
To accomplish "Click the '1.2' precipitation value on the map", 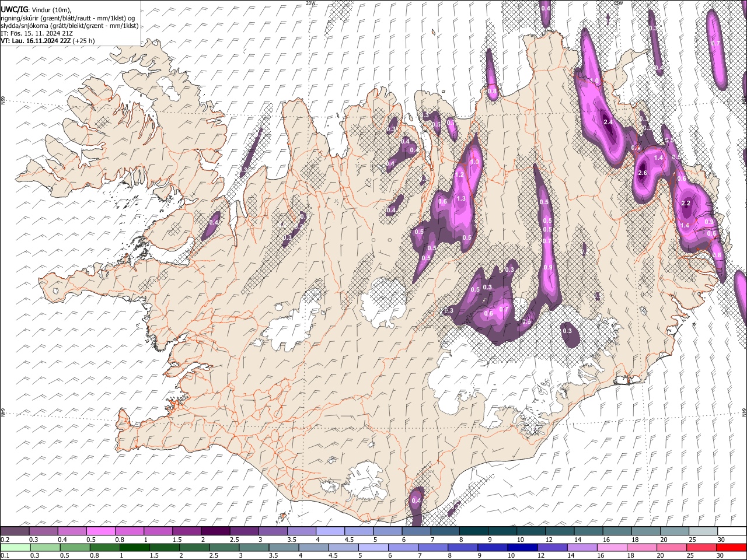I will point(459,174).
